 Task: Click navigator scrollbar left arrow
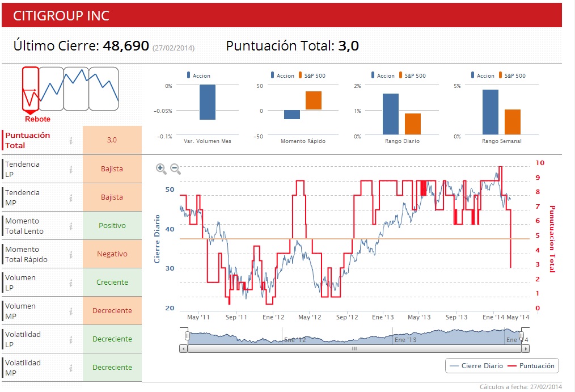[183, 349]
